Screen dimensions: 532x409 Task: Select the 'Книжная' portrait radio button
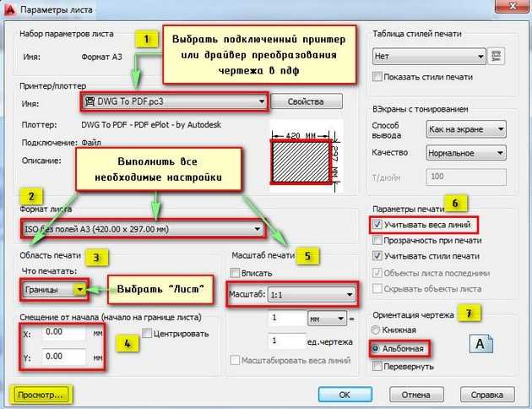pyautogui.click(x=375, y=330)
